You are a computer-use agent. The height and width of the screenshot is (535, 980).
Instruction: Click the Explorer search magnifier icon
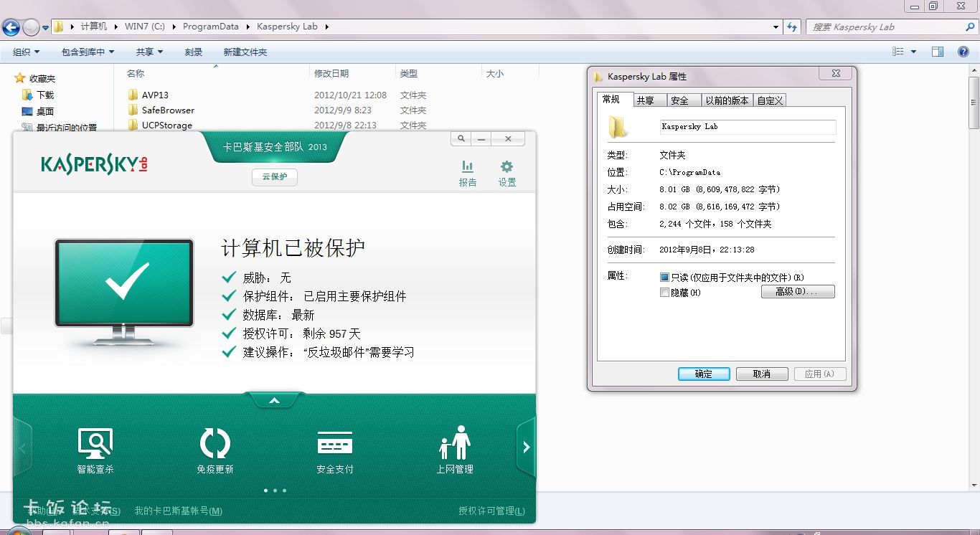970,27
